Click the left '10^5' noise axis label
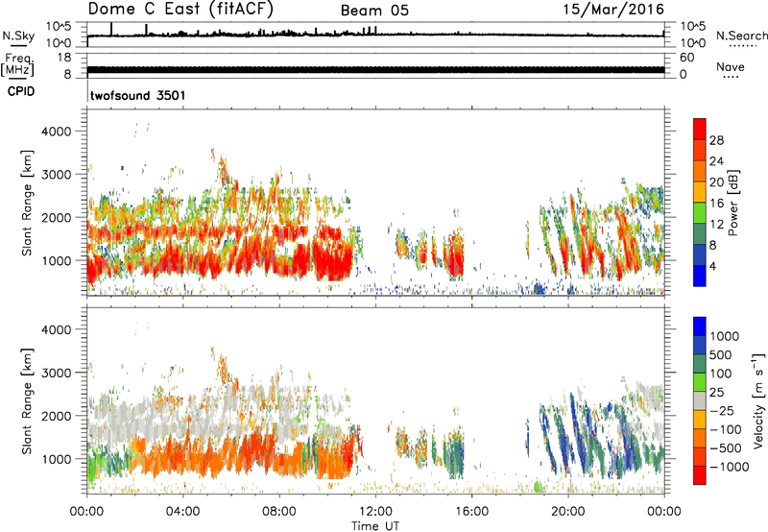This screenshot has width=768, height=532. [59, 27]
